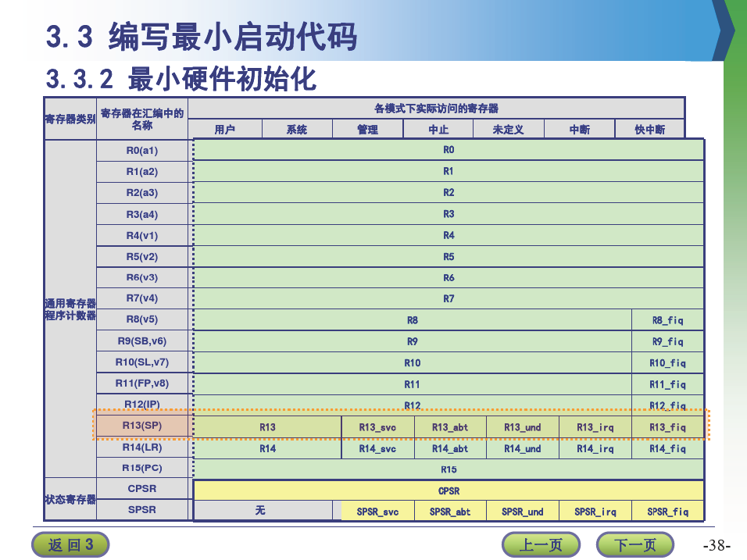This screenshot has width=747, height=560.
Task: Select the SPSR_und cell
Action: click(523, 512)
